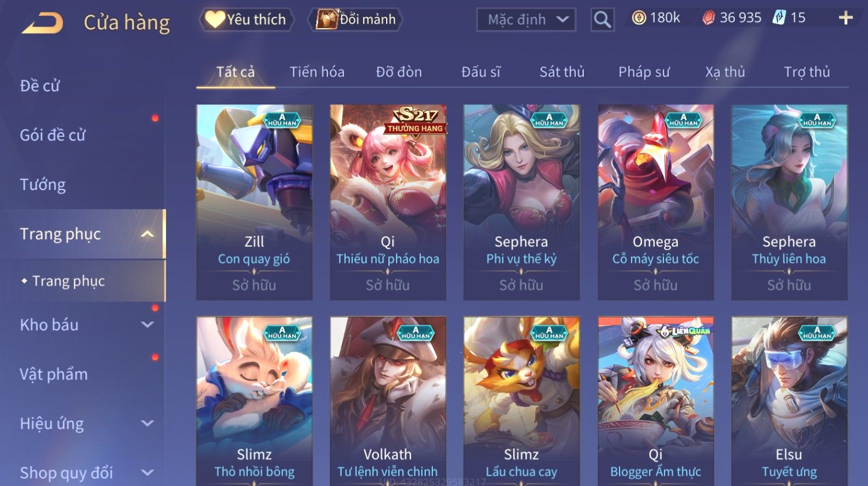Expand the Shop quy đổi section
This screenshot has width=868, height=486.
click(x=148, y=473)
